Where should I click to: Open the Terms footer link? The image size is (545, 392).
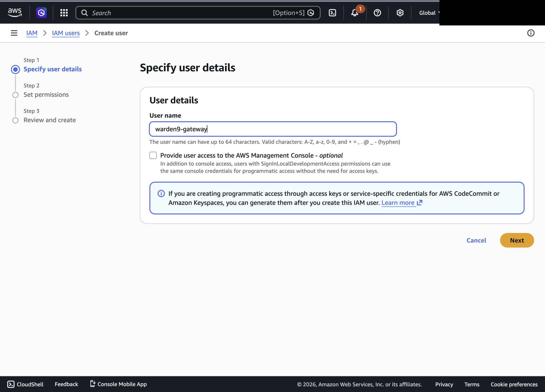tap(472, 385)
